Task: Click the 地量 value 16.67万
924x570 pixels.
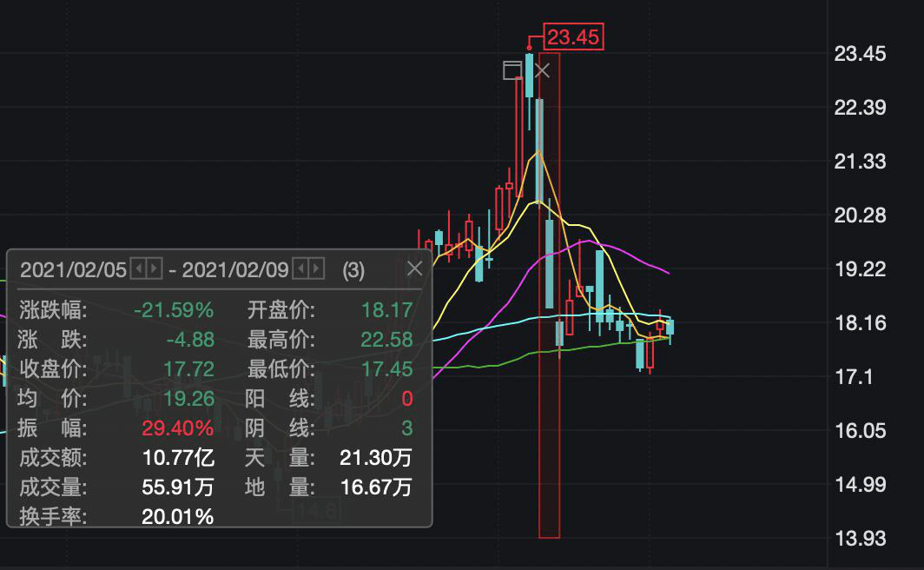Action: tap(376, 487)
